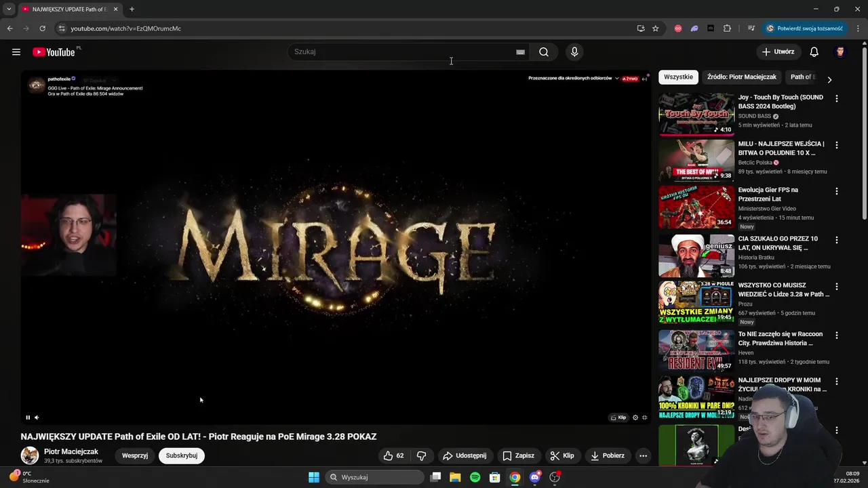Mute the video player volume
The image size is (868, 488).
[37, 418]
